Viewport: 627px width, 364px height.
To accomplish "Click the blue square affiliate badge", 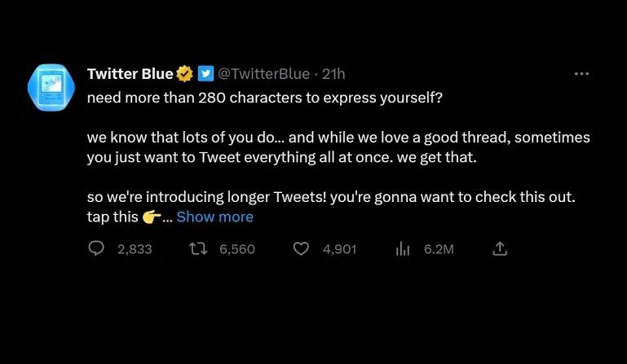I will pyautogui.click(x=205, y=74).
